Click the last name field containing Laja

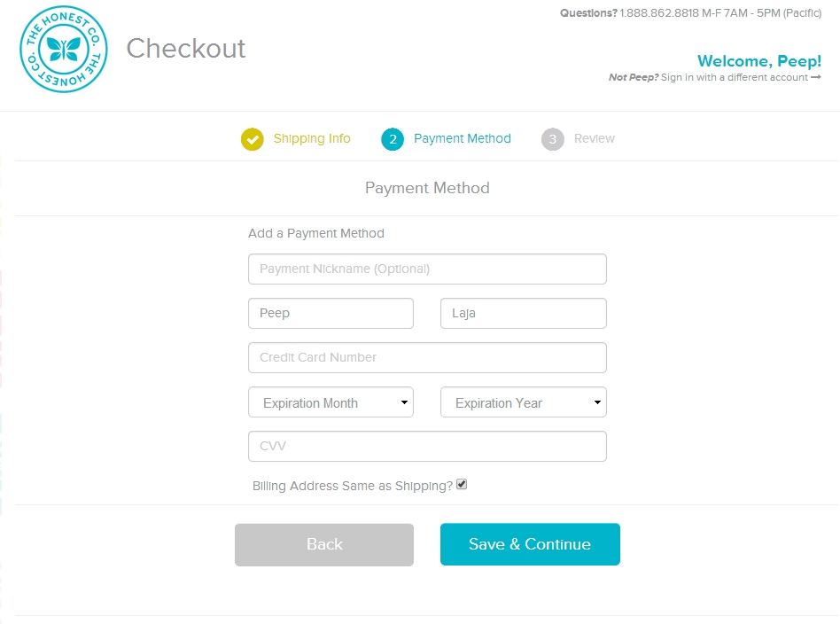pos(524,313)
